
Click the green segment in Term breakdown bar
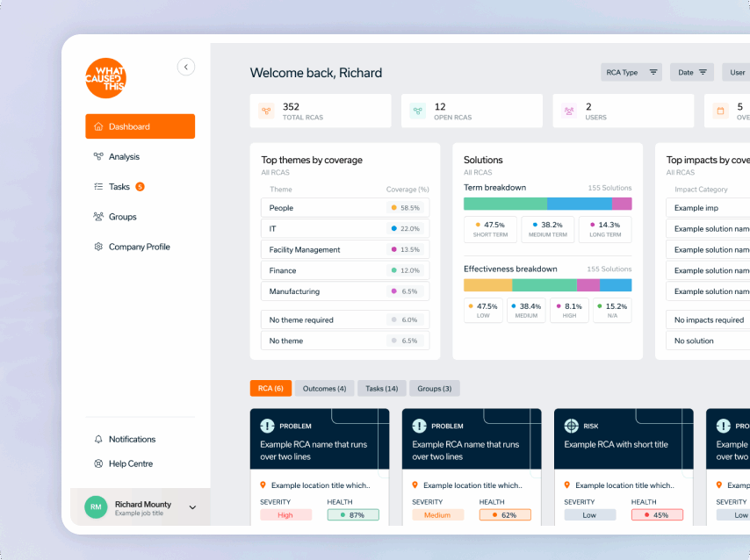pos(504,204)
